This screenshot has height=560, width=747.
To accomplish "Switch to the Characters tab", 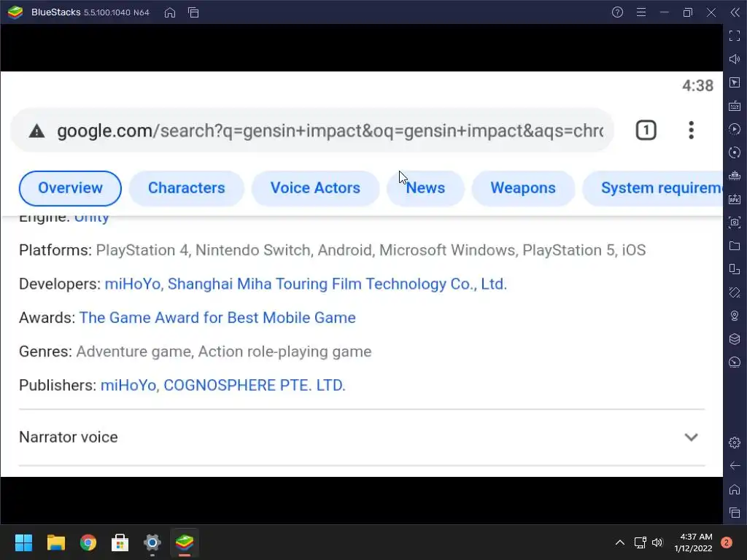I will [186, 188].
